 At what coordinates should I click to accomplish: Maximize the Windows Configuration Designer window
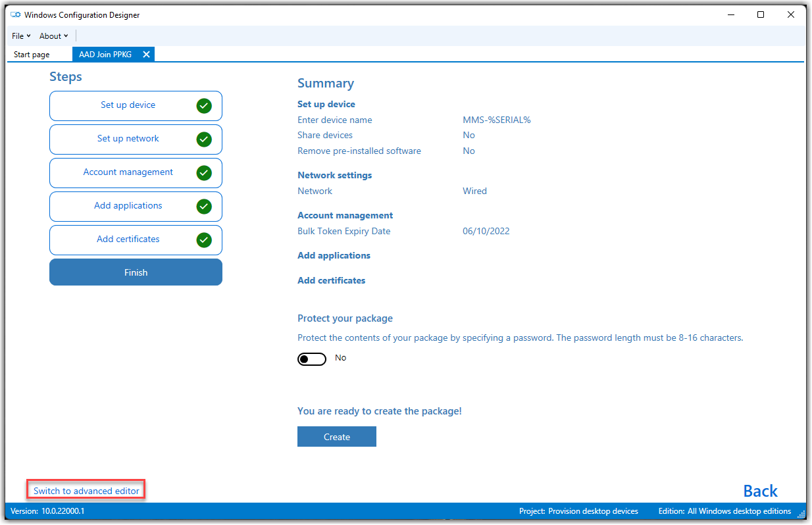761,14
